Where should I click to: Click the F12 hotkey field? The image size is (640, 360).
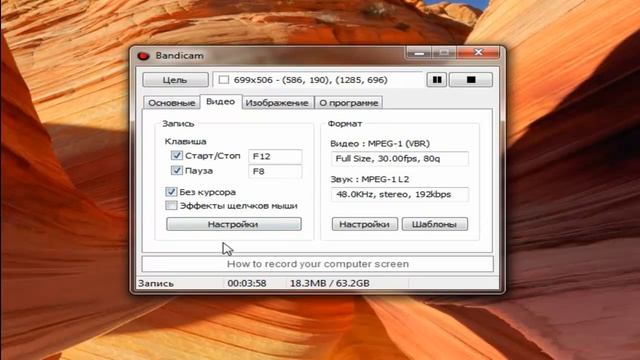coord(275,156)
